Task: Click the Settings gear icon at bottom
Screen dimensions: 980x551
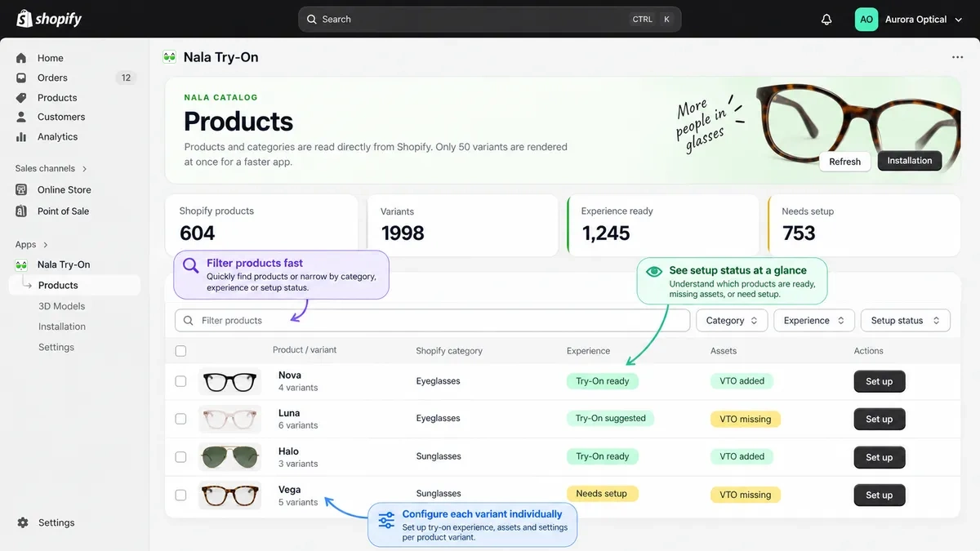Action: pyautogui.click(x=23, y=522)
